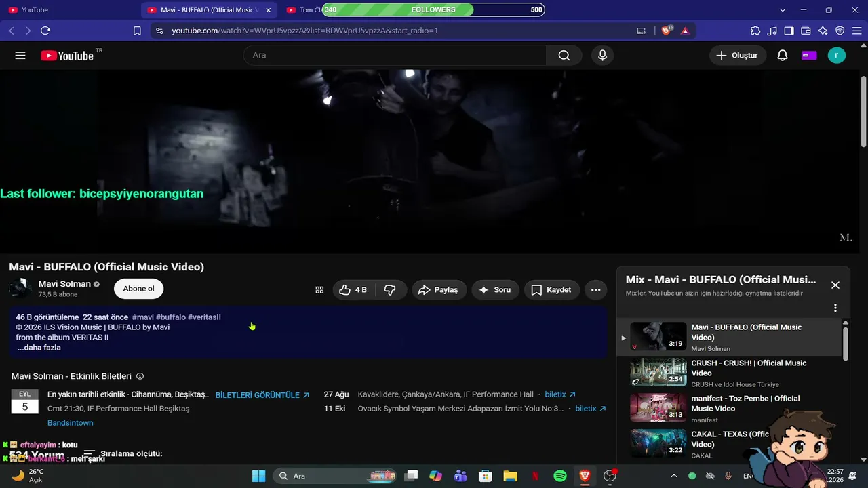Open BİLETLERİ GÖRÜNTÜLE tickets link
This screenshot has height=488, width=868.
point(262,395)
